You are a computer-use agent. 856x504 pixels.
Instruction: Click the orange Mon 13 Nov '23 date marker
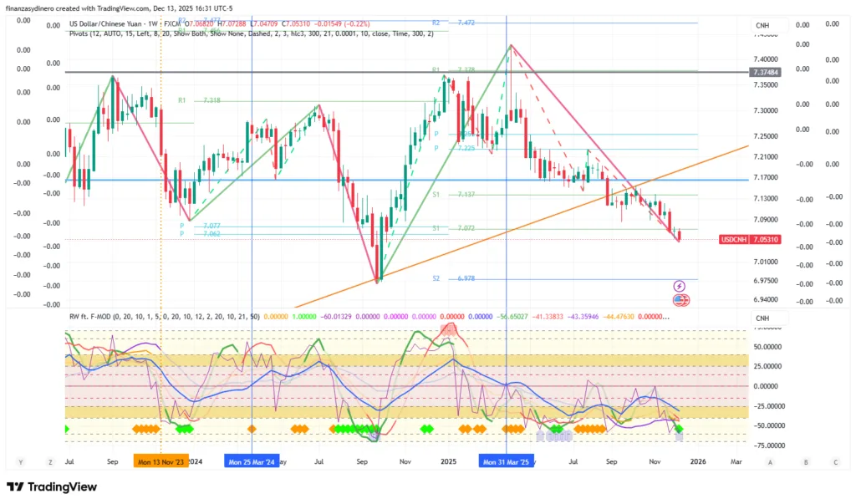click(161, 461)
